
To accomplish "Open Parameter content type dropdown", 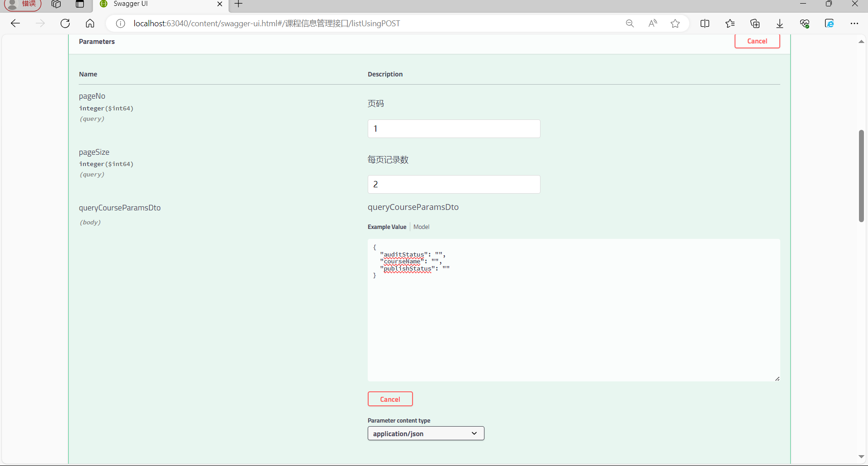I will point(426,433).
